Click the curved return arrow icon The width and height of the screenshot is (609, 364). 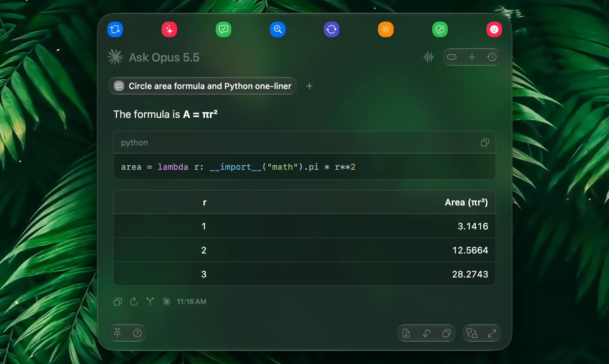click(x=426, y=333)
